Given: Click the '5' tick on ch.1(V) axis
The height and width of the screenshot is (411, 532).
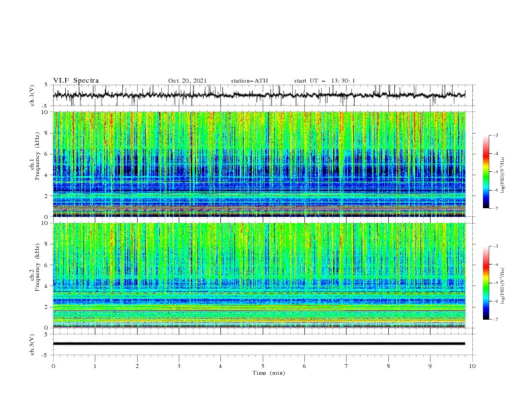Looking at the screenshot, I should (46, 85).
